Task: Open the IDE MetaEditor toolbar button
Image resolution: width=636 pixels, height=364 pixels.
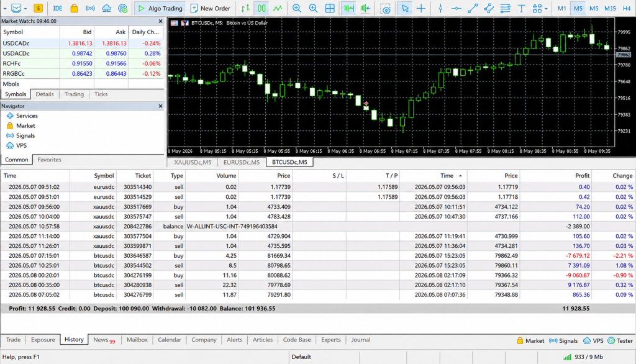Action: tap(58, 8)
